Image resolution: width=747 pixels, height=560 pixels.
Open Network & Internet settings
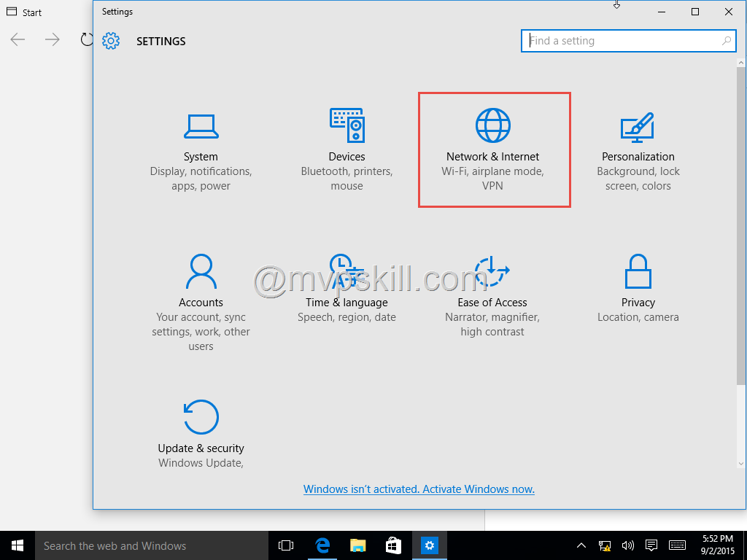click(493, 150)
